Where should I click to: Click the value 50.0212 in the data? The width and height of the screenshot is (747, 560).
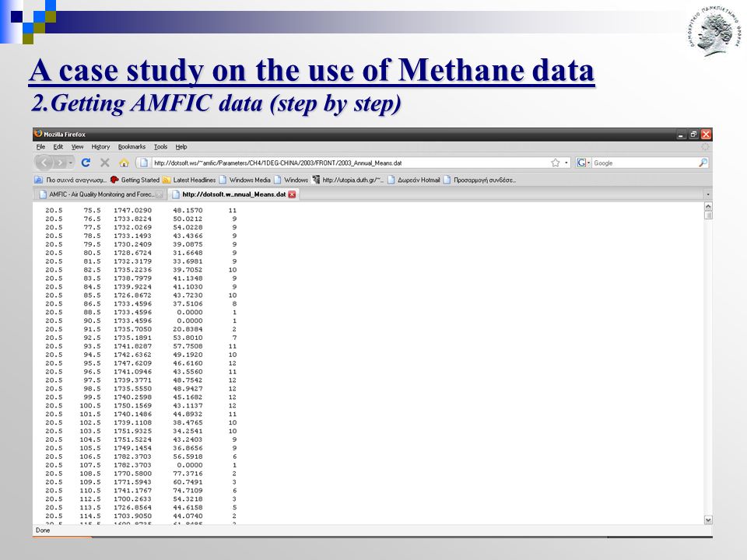(188, 219)
